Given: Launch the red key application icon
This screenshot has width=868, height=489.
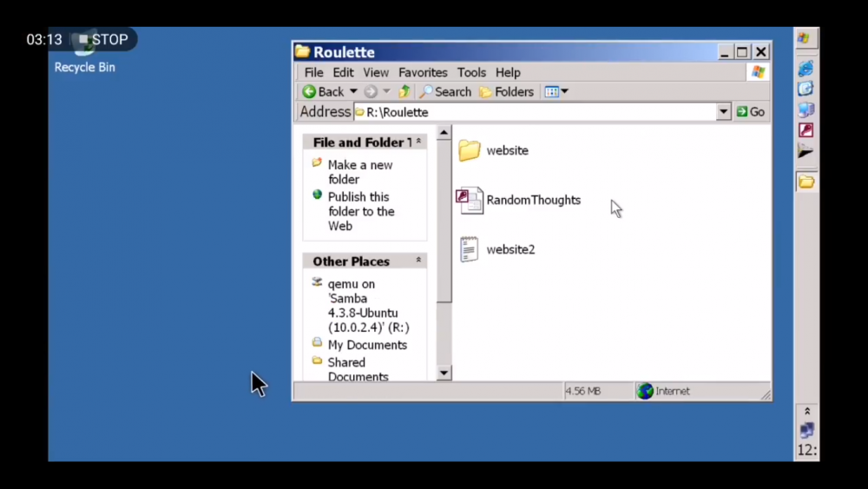Looking at the screenshot, I should pos(806,130).
